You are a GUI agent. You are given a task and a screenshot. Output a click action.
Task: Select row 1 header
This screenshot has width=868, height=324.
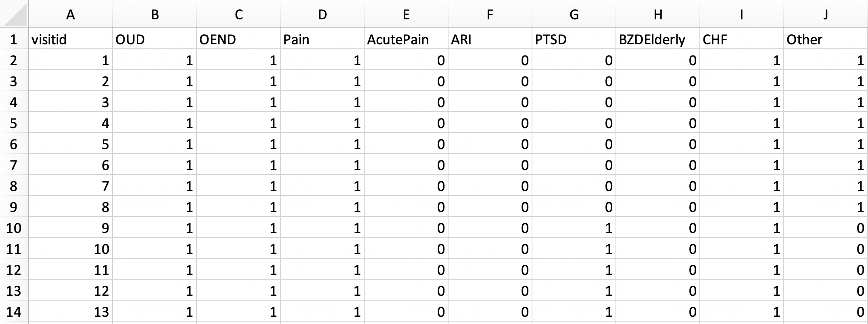pyautogui.click(x=14, y=39)
